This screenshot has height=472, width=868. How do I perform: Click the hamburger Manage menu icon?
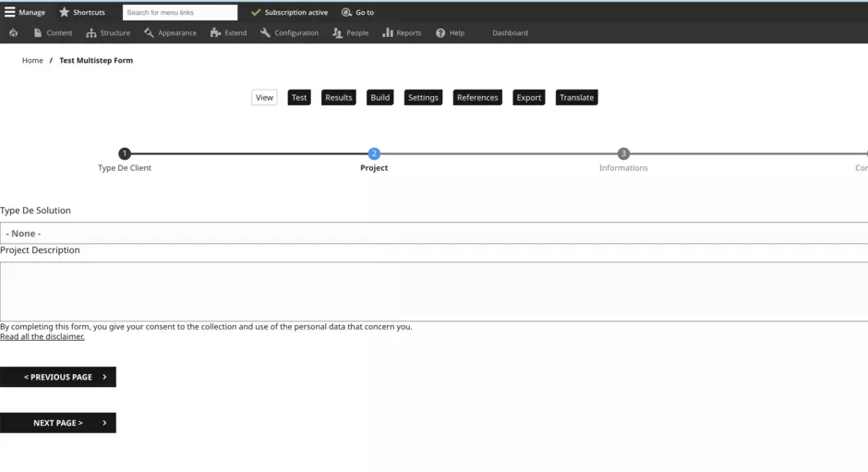click(9, 12)
